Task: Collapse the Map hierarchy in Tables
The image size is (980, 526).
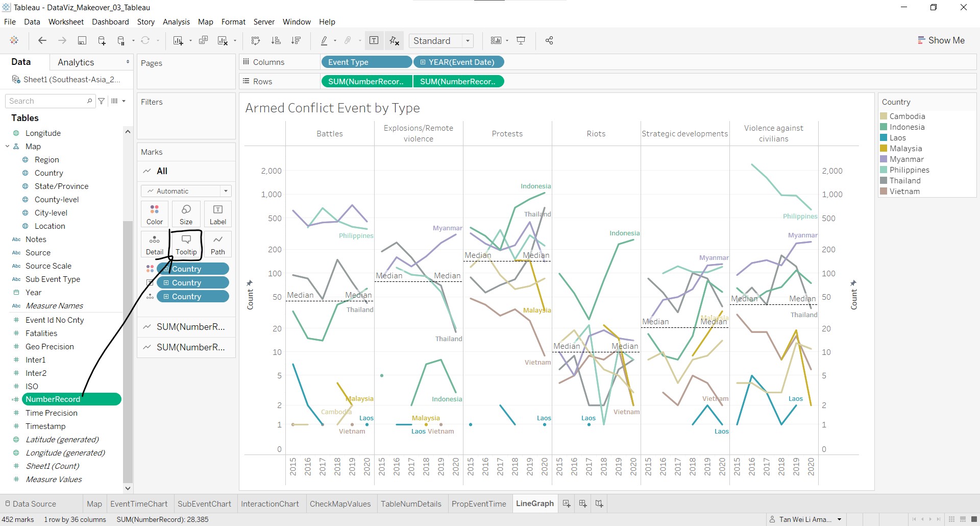Action: point(8,147)
